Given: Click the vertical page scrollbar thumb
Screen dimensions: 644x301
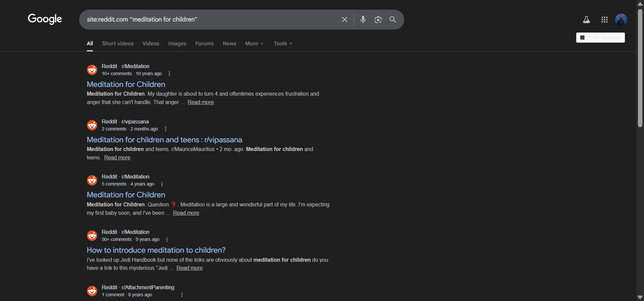Looking at the screenshot, I should [640, 68].
